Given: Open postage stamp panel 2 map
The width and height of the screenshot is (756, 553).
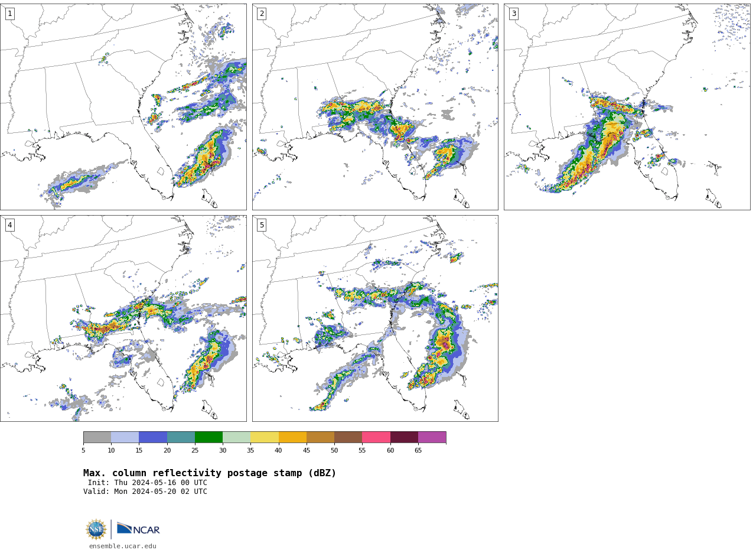Looking at the screenshot, I should [375, 107].
